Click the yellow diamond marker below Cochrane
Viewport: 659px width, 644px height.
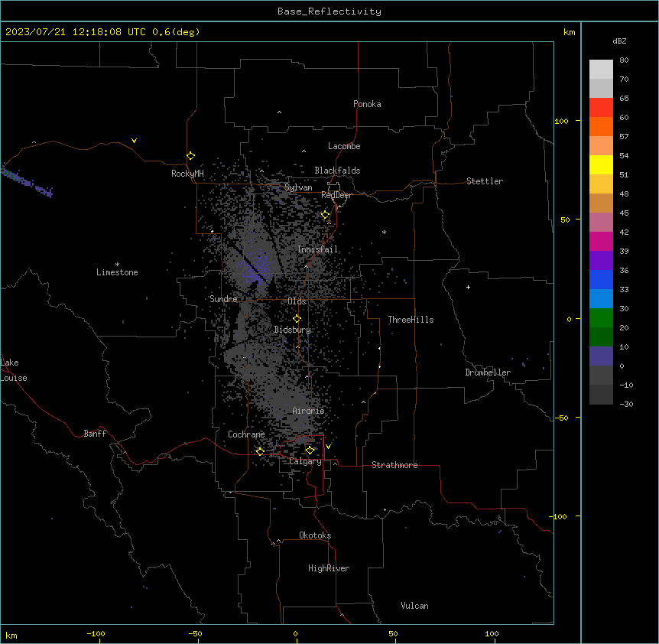coord(260,451)
